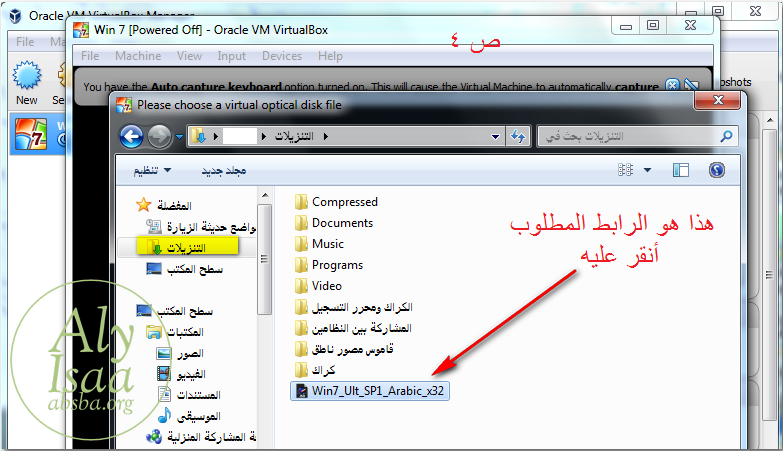783x451 pixels.
Task: Open the Machine menu
Action: tap(137, 56)
